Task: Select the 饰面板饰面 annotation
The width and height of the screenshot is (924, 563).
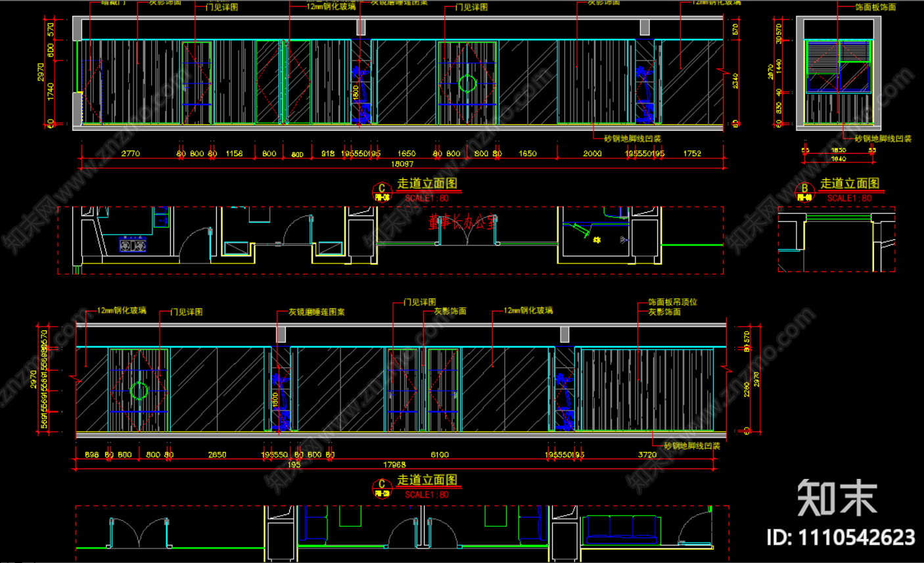Action: 875,7
